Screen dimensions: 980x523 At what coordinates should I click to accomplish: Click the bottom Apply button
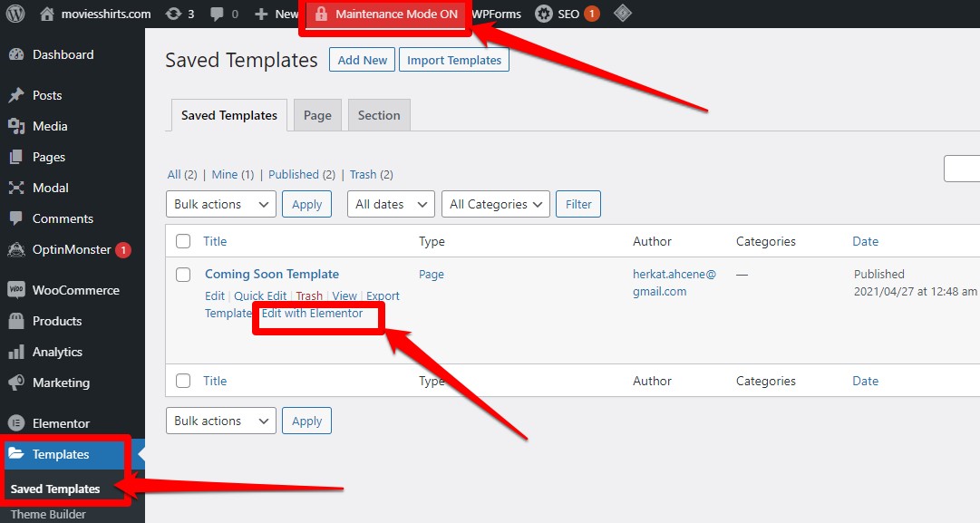tap(307, 421)
